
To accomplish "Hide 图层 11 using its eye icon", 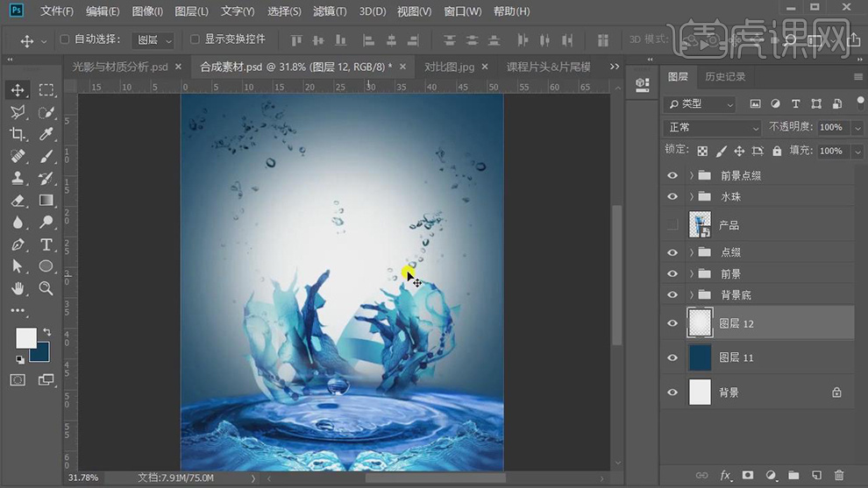I will coord(672,357).
